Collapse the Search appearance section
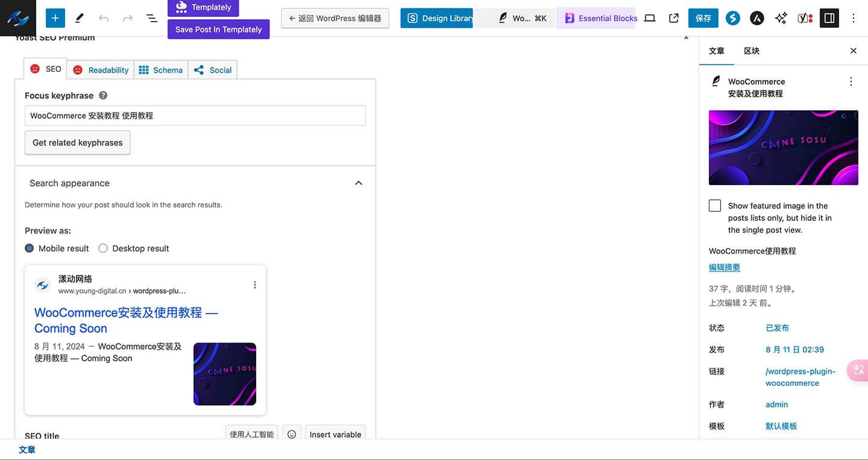 [359, 183]
